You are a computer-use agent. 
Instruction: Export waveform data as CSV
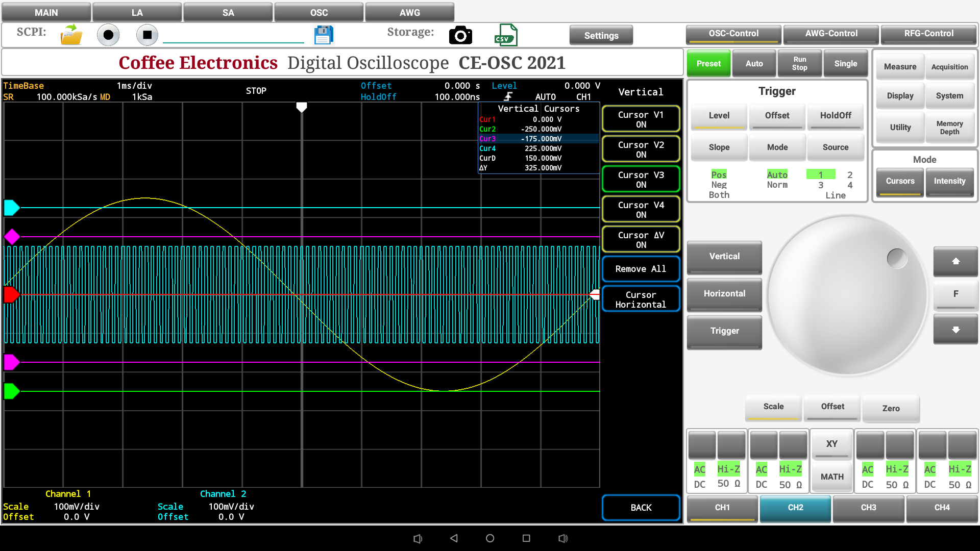tap(505, 35)
